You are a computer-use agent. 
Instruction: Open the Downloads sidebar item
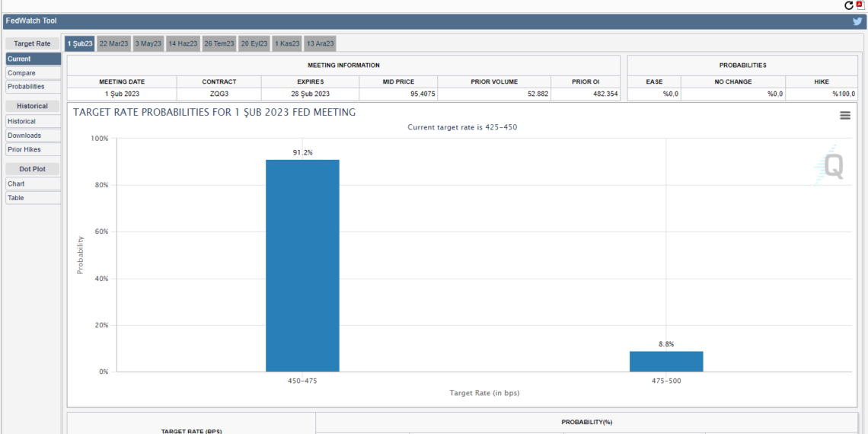34,135
